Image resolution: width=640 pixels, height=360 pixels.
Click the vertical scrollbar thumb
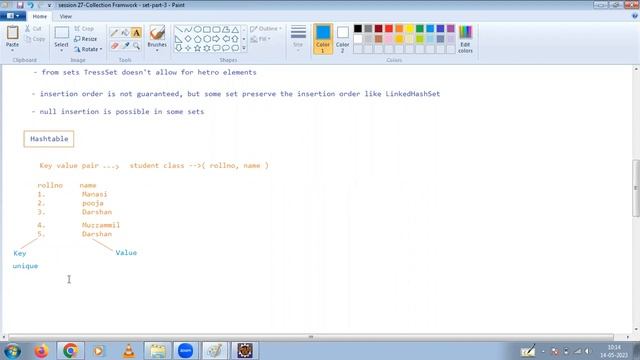point(636,188)
